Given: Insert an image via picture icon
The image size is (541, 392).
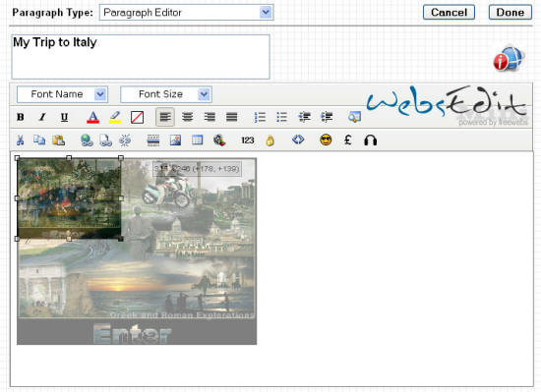Looking at the screenshot, I should coord(175,140).
